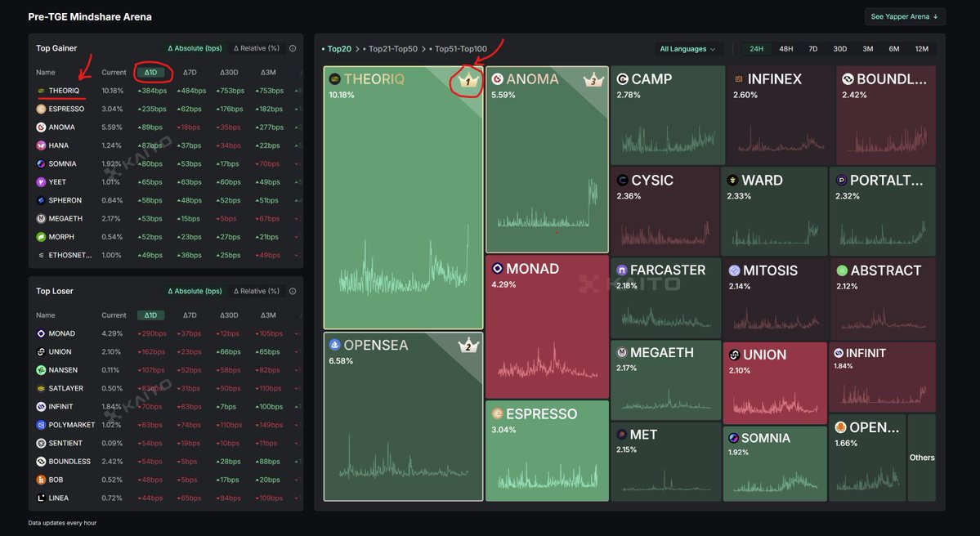980x536 pixels.
Task: Click the ESPRESSO logo icon in Top Gainer
Action: click(x=41, y=109)
